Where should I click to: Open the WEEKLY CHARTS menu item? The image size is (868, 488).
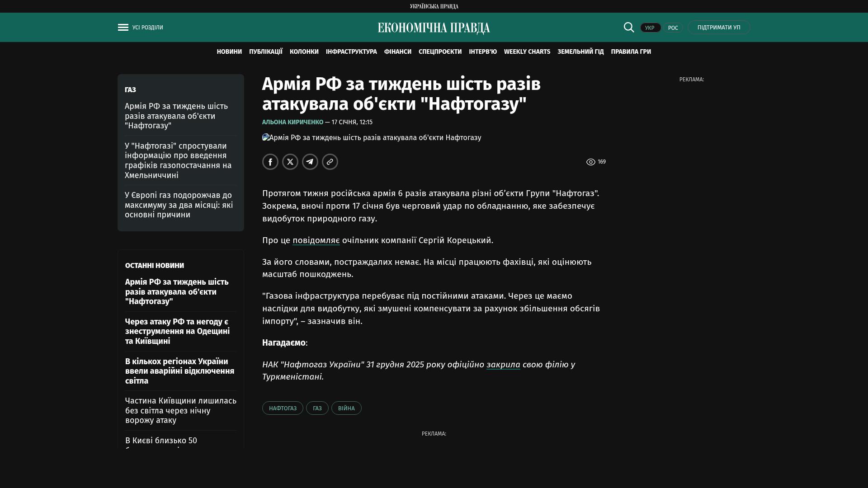click(x=527, y=52)
